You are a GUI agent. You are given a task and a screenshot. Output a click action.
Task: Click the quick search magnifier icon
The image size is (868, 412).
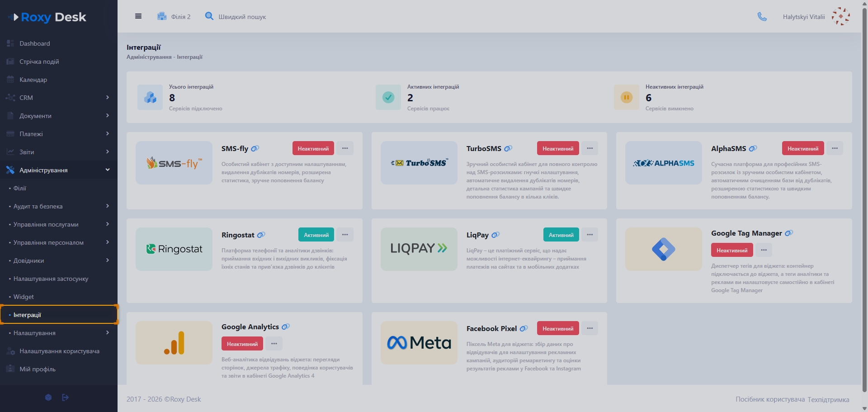click(x=209, y=16)
